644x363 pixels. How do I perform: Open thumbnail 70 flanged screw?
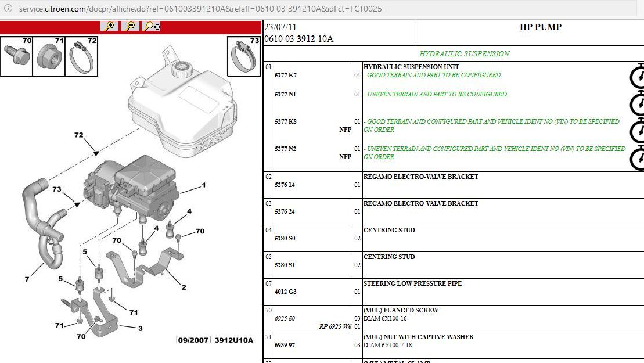[x=16, y=56]
